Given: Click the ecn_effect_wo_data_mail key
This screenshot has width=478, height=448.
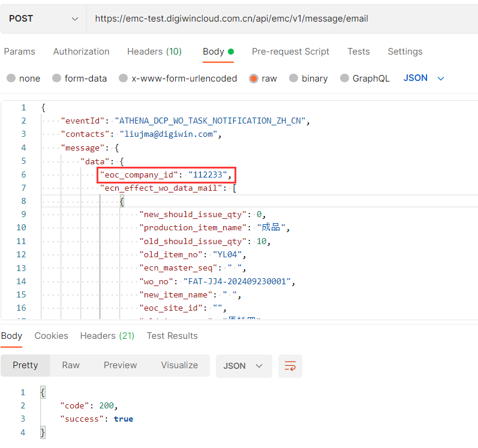Looking at the screenshot, I should [x=161, y=188].
